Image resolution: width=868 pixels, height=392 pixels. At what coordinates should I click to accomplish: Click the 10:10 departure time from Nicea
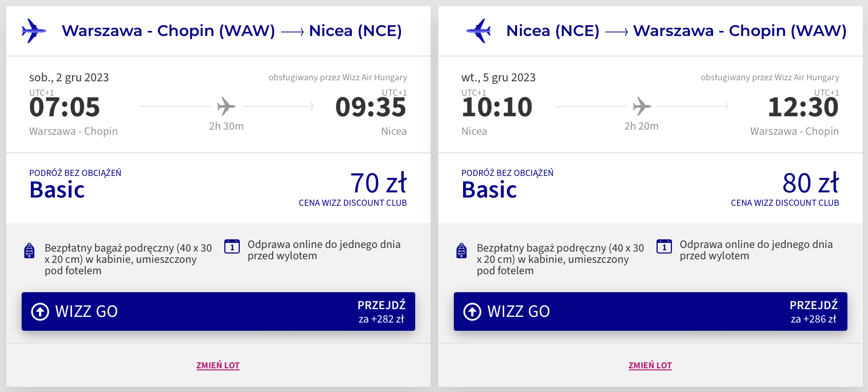[497, 107]
